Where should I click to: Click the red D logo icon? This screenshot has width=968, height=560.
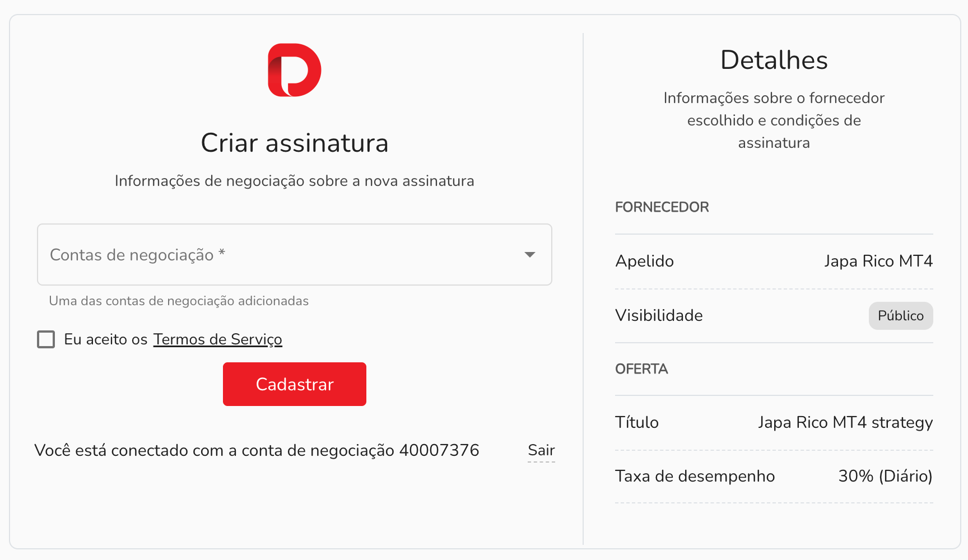[x=294, y=70]
